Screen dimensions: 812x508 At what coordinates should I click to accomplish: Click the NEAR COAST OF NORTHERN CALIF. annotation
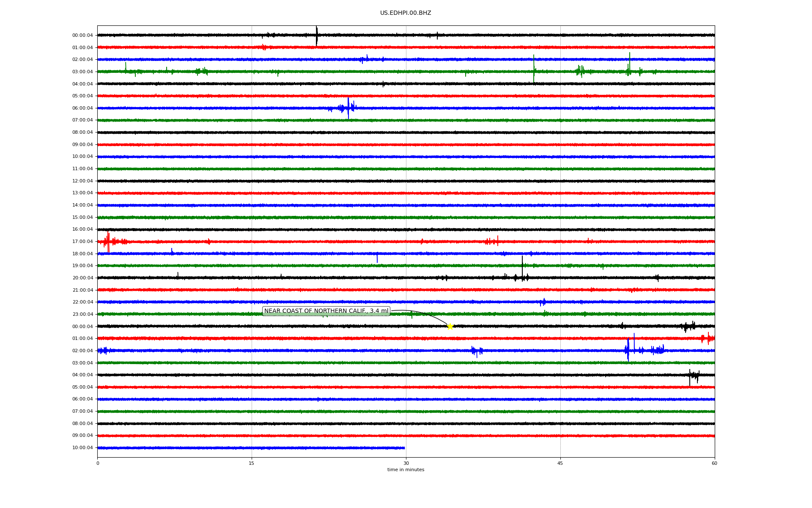326,311
